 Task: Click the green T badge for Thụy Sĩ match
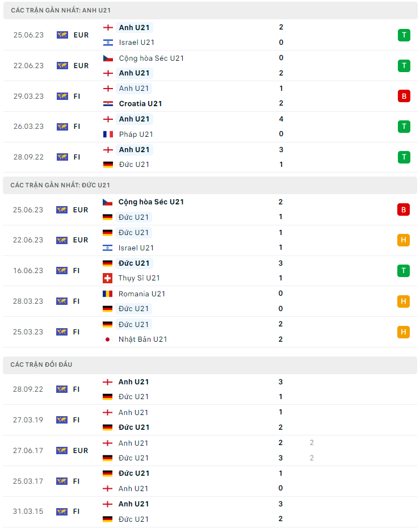click(x=404, y=271)
